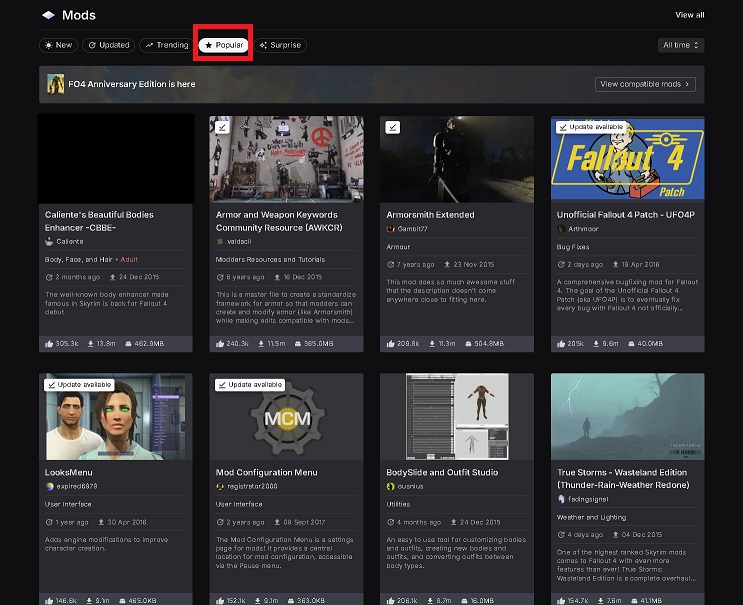
Task: Switch to the Updated filter tab
Action: click(108, 45)
